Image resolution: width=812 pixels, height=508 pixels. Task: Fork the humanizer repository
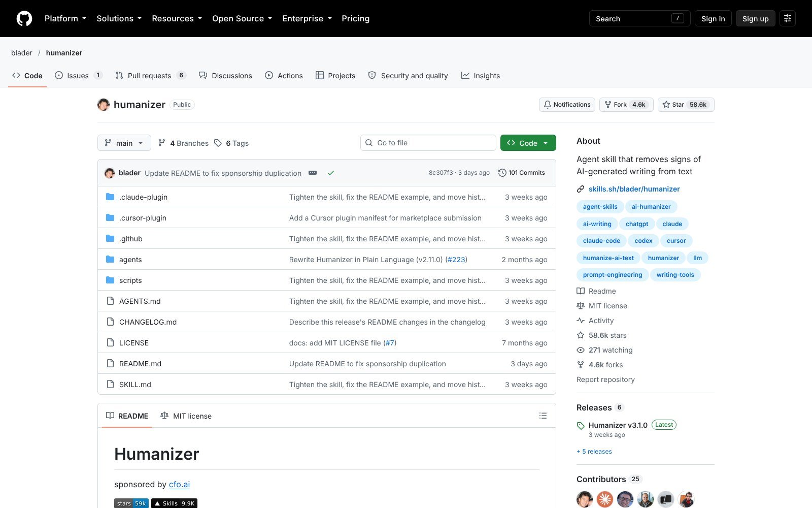tap(626, 105)
